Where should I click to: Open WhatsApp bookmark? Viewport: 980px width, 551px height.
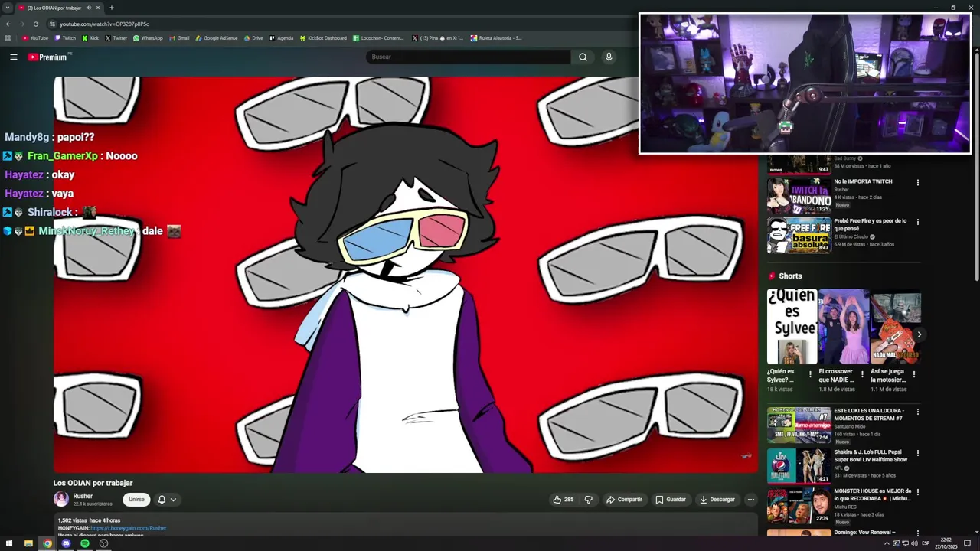pyautogui.click(x=148, y=37)
